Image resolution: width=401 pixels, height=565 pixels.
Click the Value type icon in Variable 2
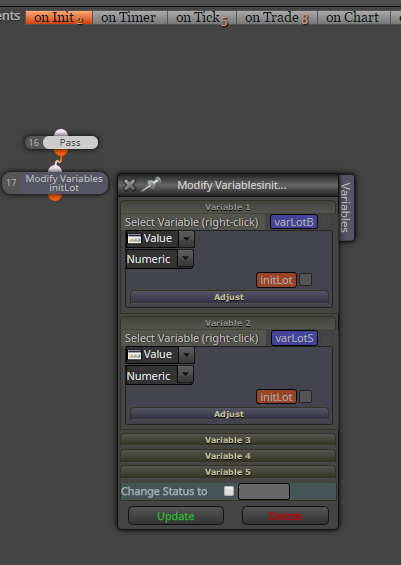tap(134, 355)
